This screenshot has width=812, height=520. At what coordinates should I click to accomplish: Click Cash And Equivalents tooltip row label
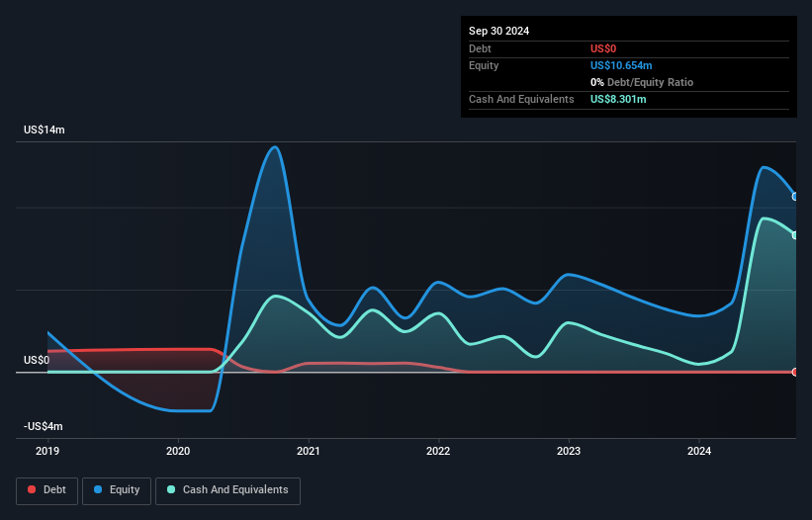(x=521, y=99)
